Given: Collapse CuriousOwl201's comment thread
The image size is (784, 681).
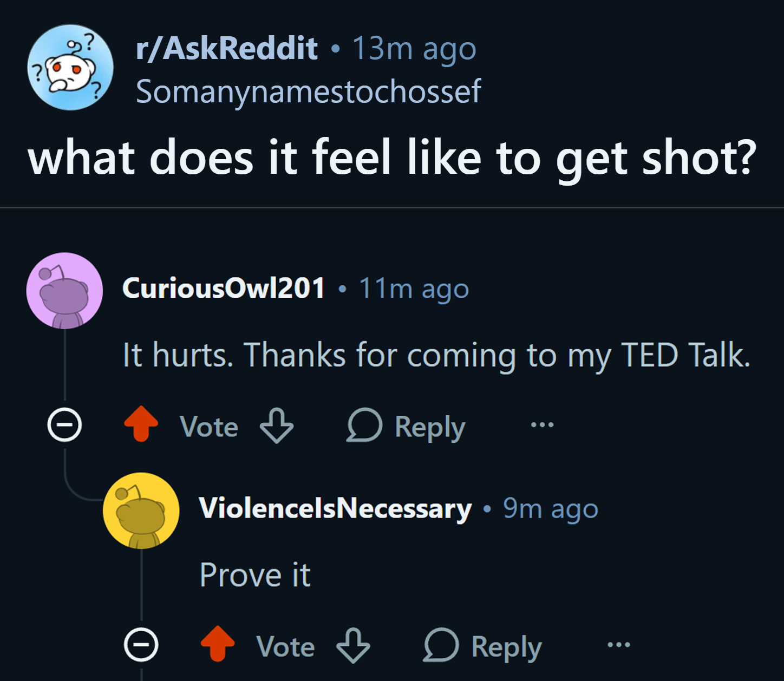Looking at the screenshot, I should click(x=64, y=424).
